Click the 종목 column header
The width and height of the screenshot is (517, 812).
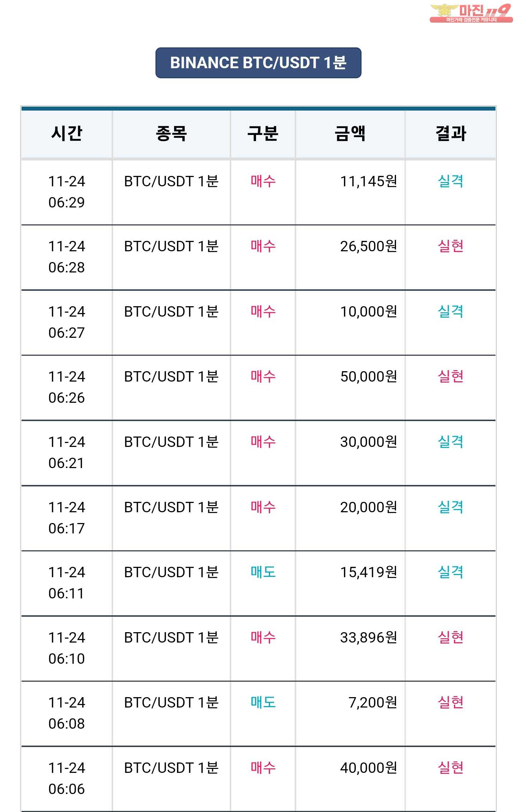pos(171,134)
